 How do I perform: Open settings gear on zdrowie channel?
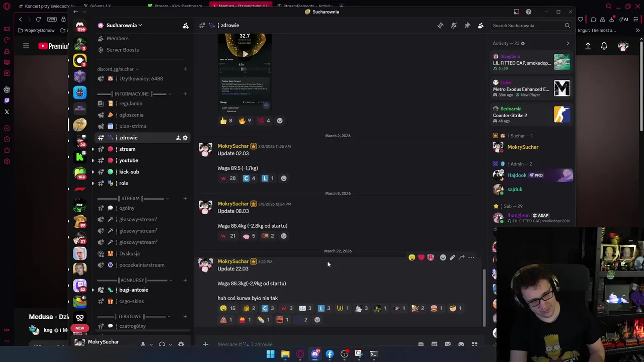[x=185, y=138]
